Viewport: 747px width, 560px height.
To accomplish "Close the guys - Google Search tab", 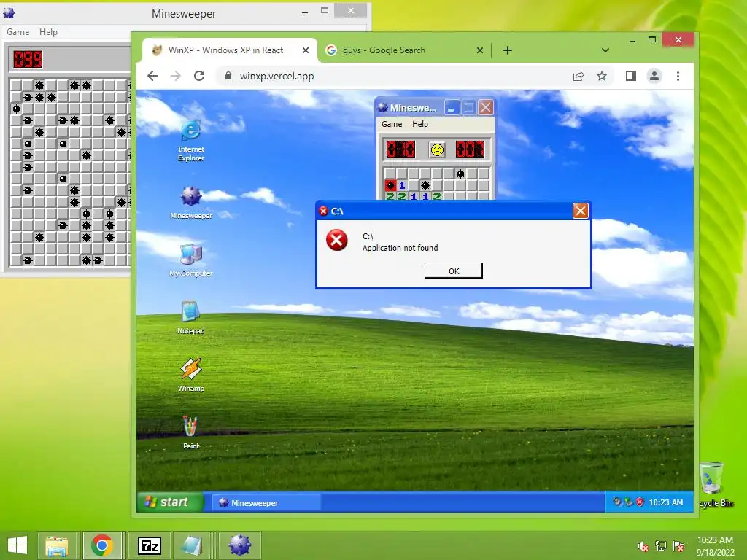I will [x=480, y=50].
